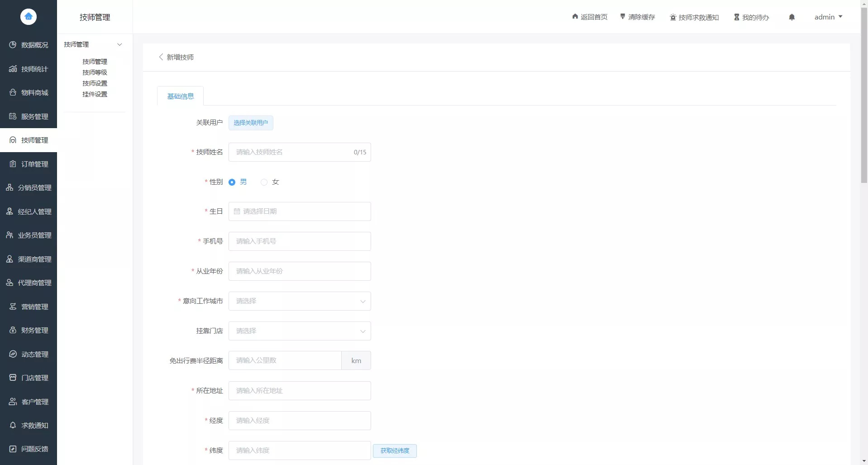Switch to the 基础信息 tab

pos(181,96)
